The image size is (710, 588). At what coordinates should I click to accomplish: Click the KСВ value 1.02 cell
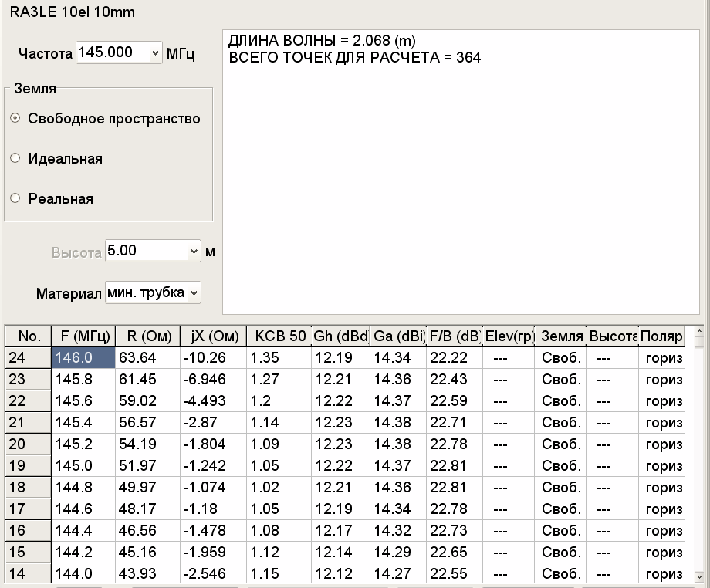click(x=279, y=487)
